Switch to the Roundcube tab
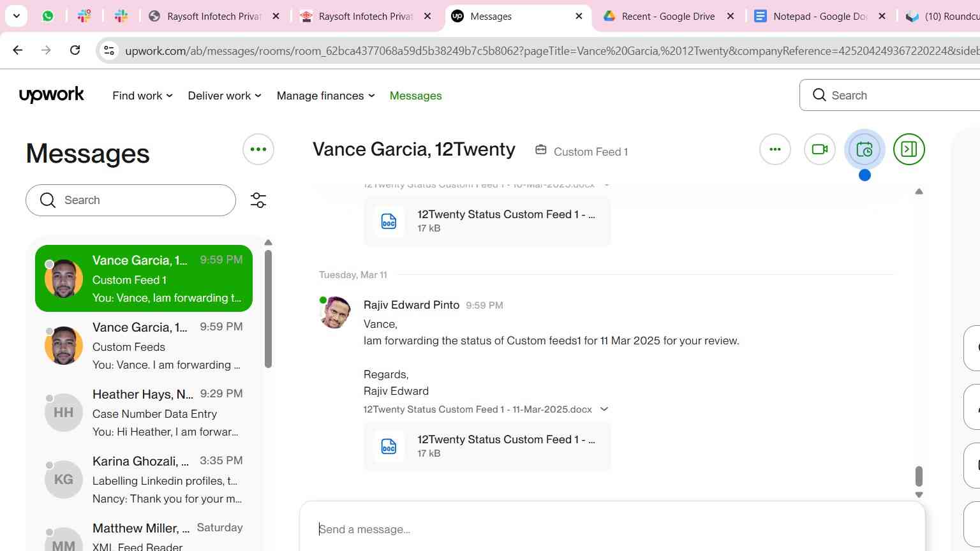Image resolution: width=980 pixels, height=551 pixels. pyautogui.click(x=942, y=16)
